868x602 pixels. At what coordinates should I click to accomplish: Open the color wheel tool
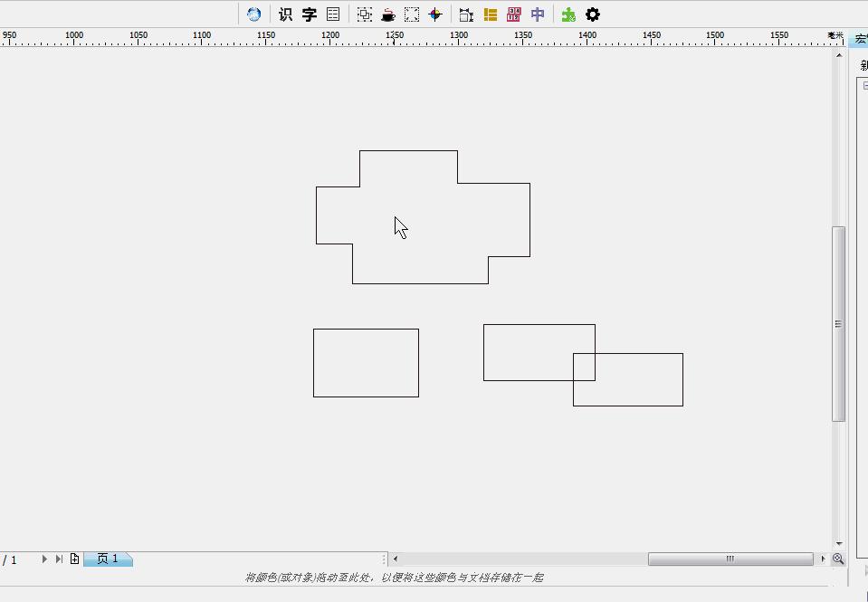tap(434, 14)
